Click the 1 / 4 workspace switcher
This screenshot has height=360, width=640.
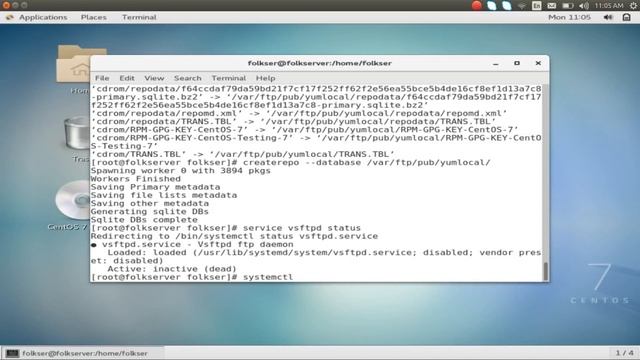coord(624,353)
